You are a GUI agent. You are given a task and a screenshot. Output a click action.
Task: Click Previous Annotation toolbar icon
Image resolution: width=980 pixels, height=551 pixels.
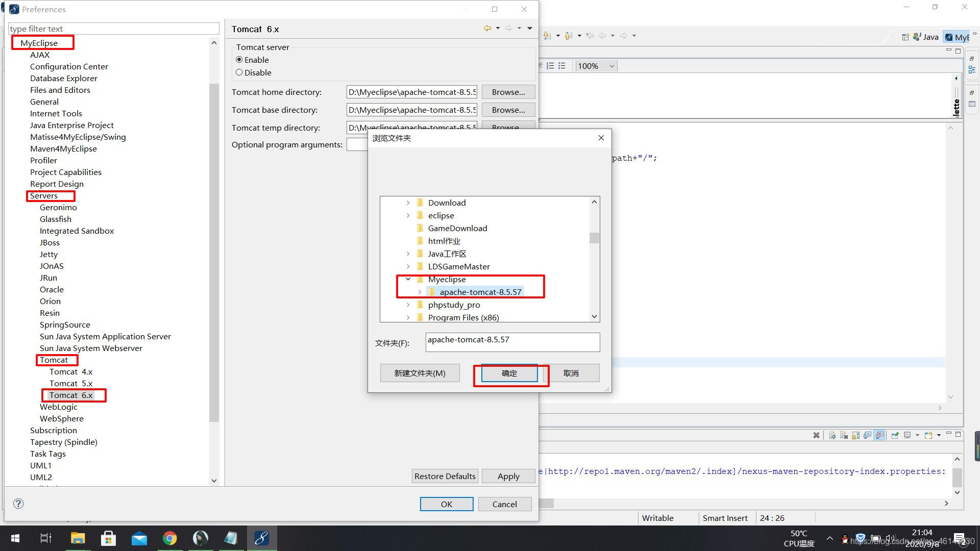pos(569,36)
